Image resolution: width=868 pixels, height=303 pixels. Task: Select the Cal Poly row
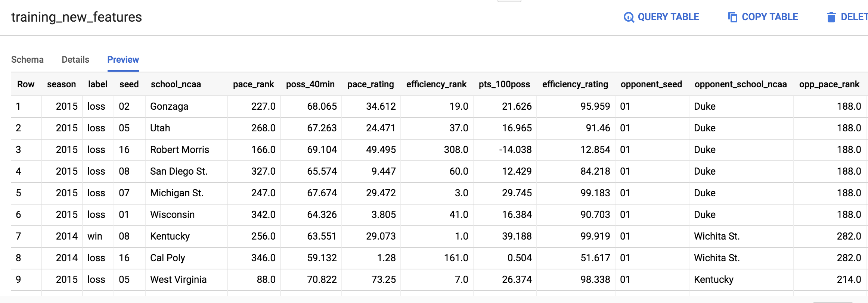(167, 258)
